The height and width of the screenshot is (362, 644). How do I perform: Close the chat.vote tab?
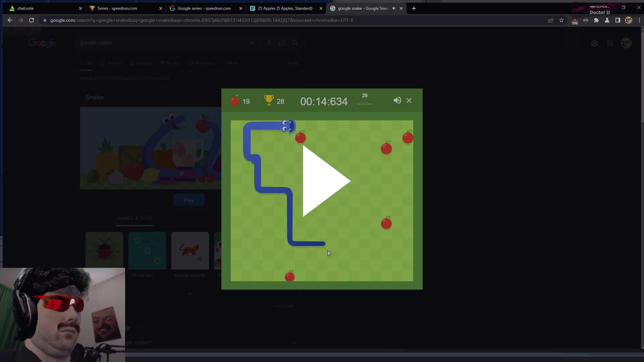point(80,8)
